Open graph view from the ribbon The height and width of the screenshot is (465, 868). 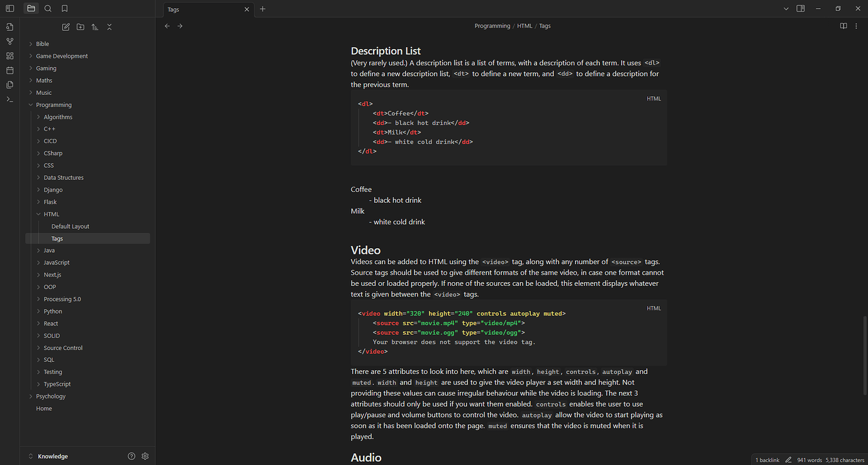click(9, 41)
